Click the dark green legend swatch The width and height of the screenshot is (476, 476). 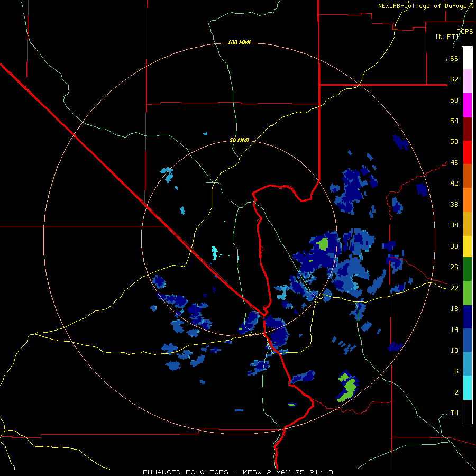[x=467, y=269]
